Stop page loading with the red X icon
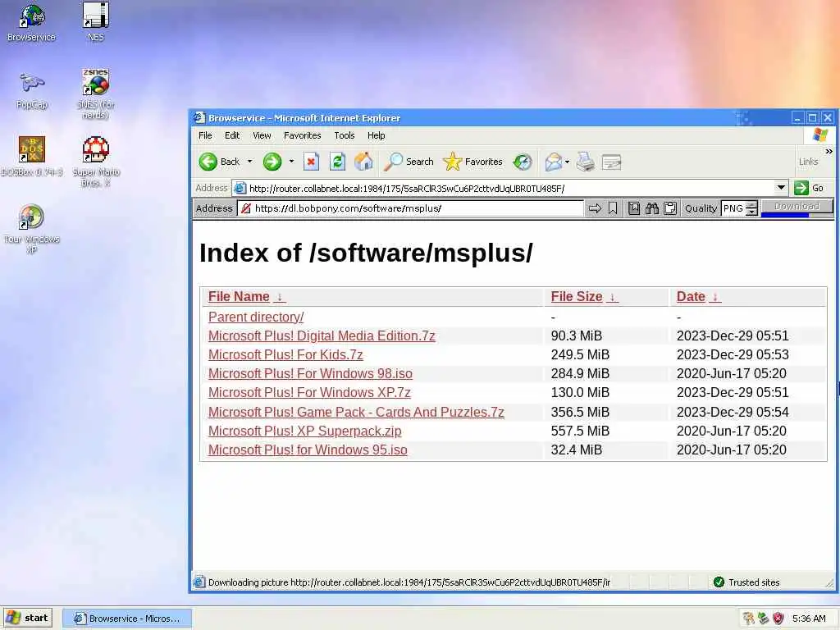The image size is (840, 630). click(311, 162)
